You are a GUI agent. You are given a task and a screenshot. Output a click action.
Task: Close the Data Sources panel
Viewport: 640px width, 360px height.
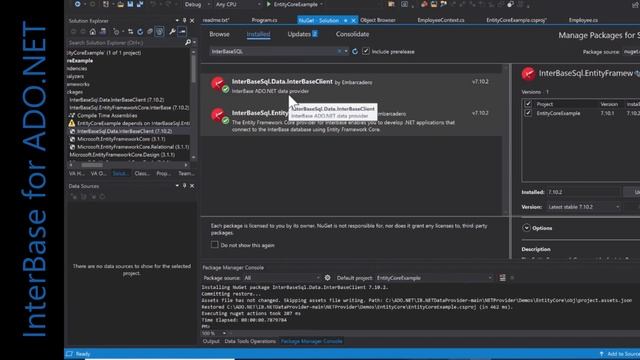tap(192, 186)
